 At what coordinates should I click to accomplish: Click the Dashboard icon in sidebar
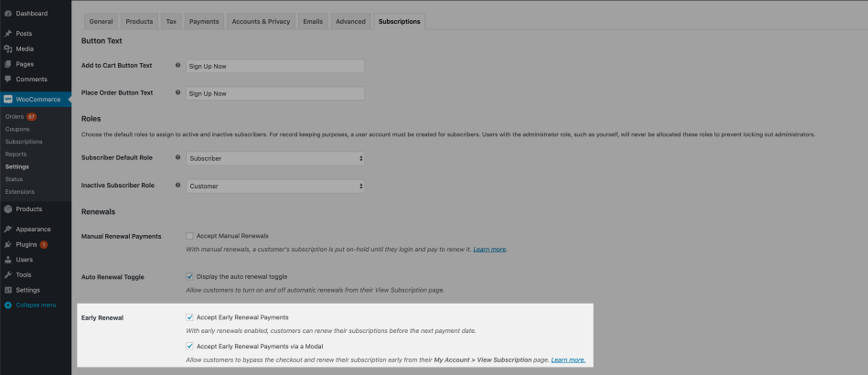click(8, 14)
